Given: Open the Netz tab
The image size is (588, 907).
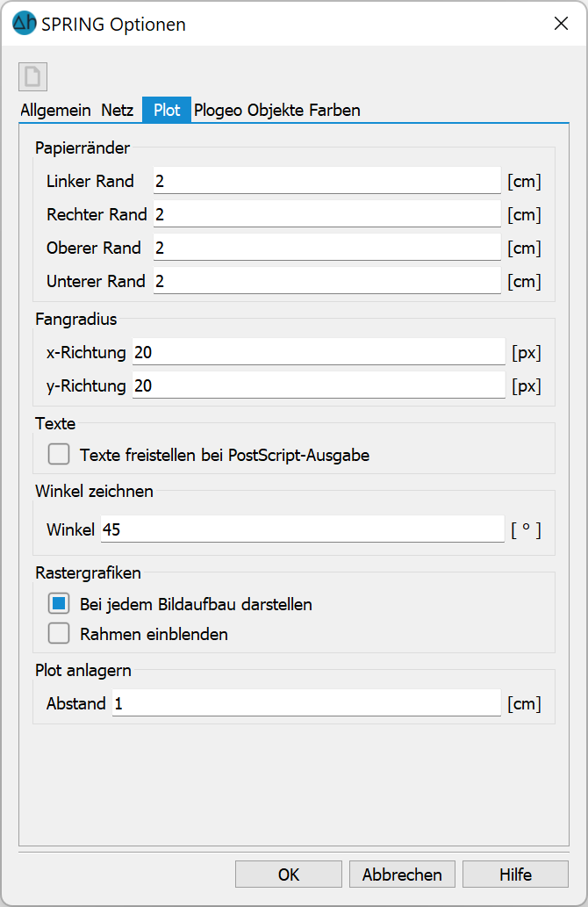Looking at the screenshot, I should click(x=118, y=110).
